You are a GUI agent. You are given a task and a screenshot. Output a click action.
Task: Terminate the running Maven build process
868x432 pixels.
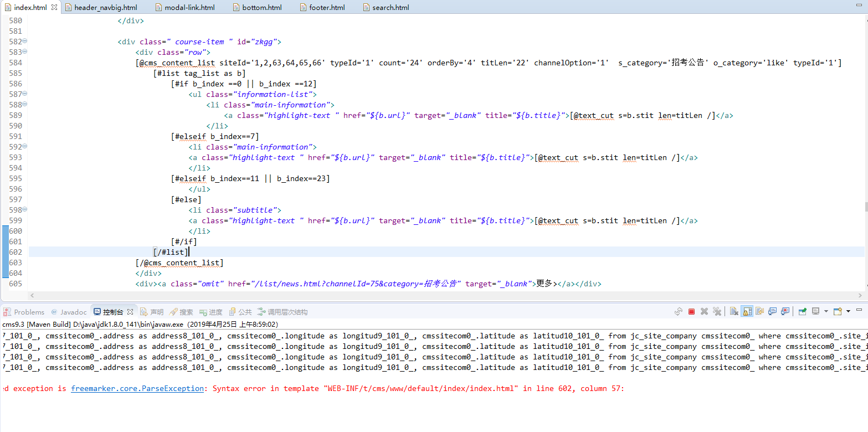pos(691,312)
